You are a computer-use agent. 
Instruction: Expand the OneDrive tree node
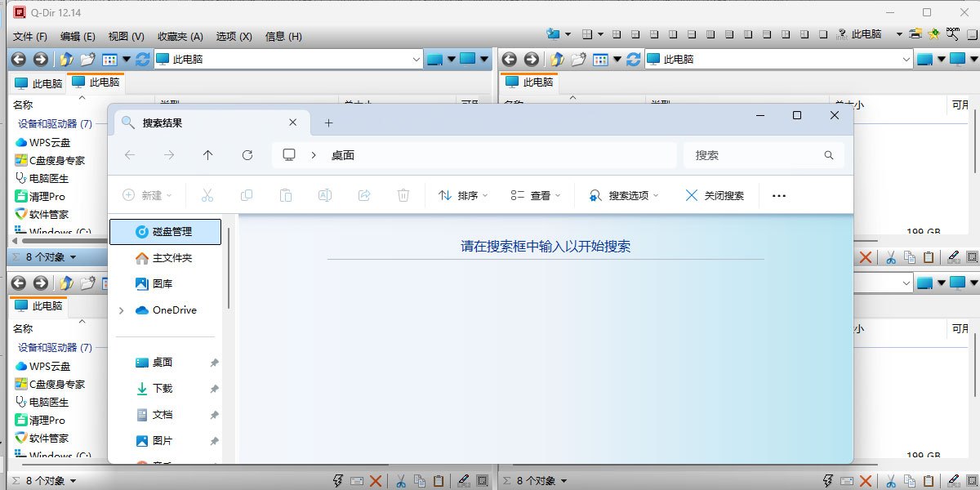[x=121, y=310]
